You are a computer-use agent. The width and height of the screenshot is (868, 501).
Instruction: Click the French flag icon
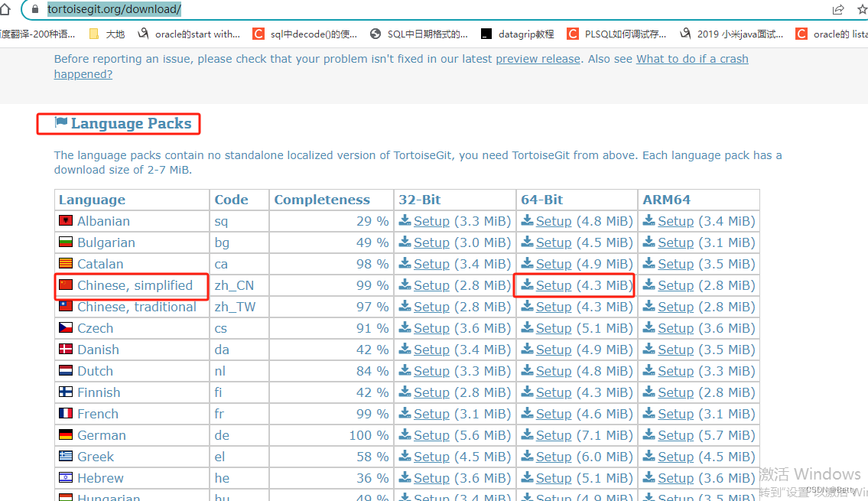pyautogui.click(x=66, y=414)
